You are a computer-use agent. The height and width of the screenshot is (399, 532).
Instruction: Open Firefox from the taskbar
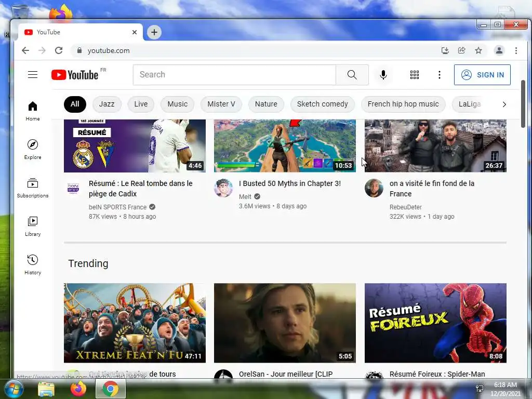coord(78,389)
